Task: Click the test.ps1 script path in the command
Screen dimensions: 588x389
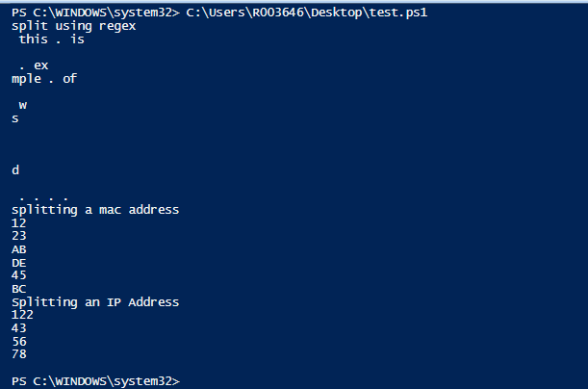Action: pos(307,13)
